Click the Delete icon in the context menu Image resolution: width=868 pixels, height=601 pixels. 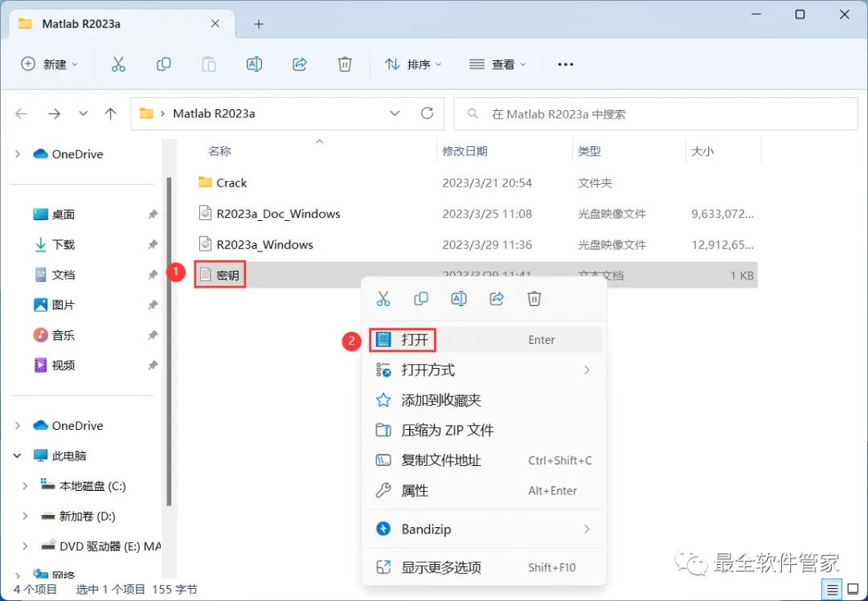[534, 299]
